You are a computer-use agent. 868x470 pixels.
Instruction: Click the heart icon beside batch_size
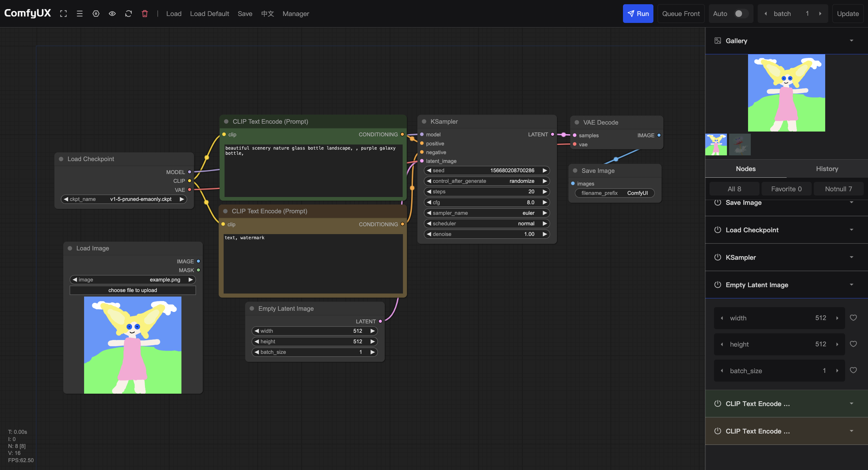853,370
